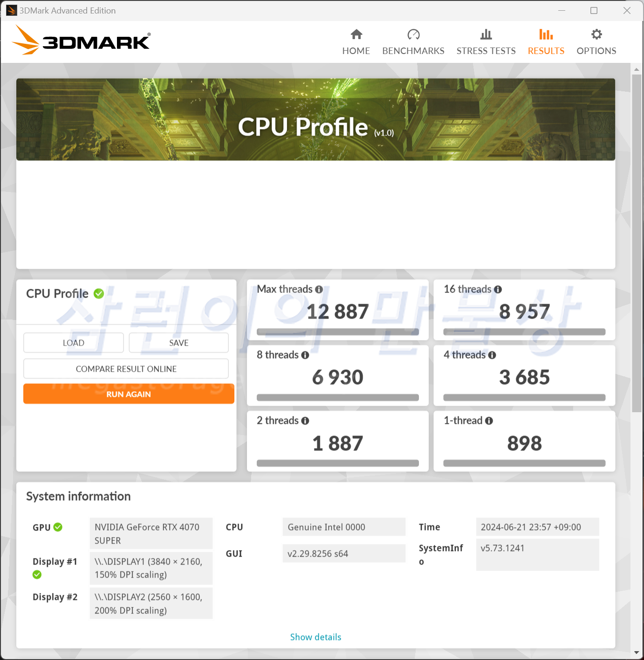This screenshot has width=644, height=660.
Task: Open the Home house icon
Action: tap(356, 34)
